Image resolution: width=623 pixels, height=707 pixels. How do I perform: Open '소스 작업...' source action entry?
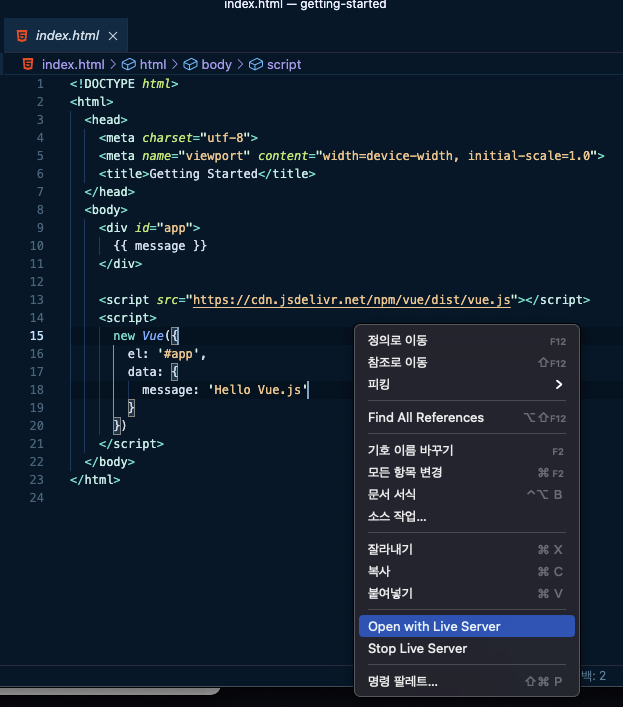467,517
